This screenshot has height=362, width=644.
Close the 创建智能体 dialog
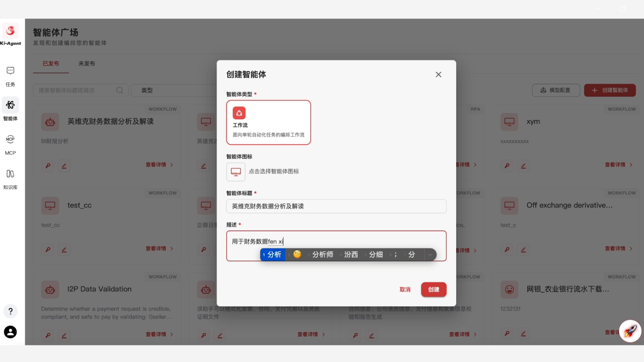pyautogui.click(x=438, y=75)
